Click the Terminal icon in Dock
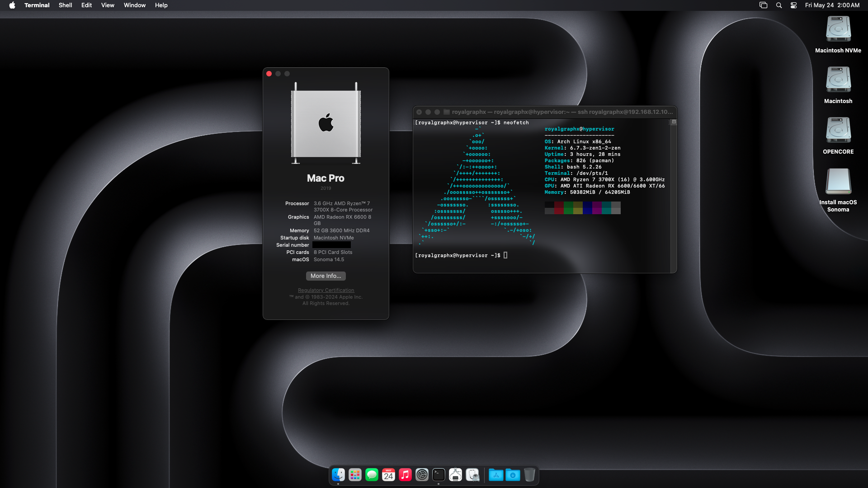 click(439, 475)
